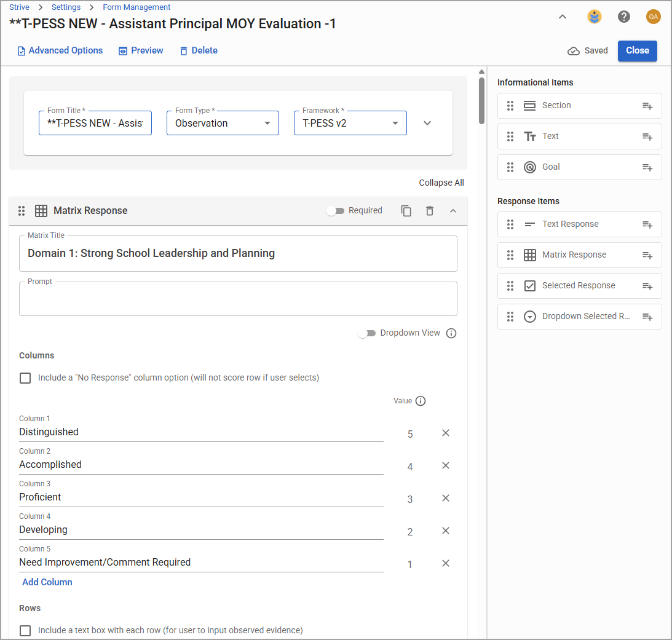Open the QA user avatar menu

pyautogui.click(x=653, y=17)
